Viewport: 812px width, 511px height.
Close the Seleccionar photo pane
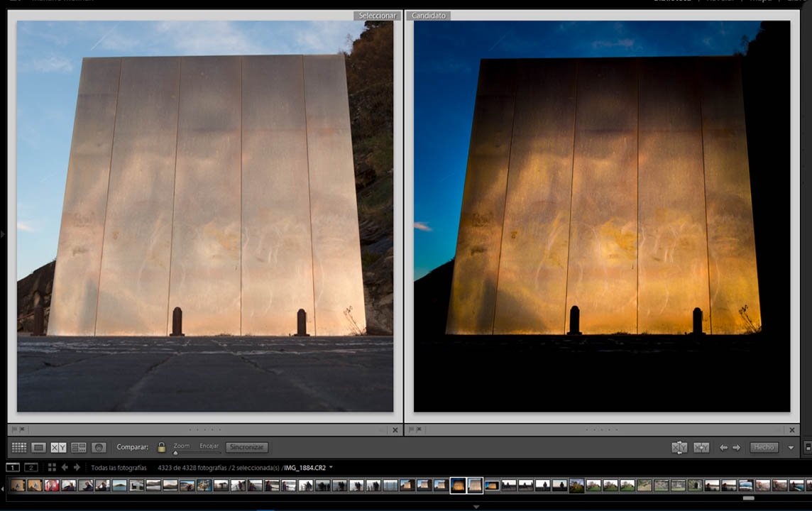tap(395, 429)
